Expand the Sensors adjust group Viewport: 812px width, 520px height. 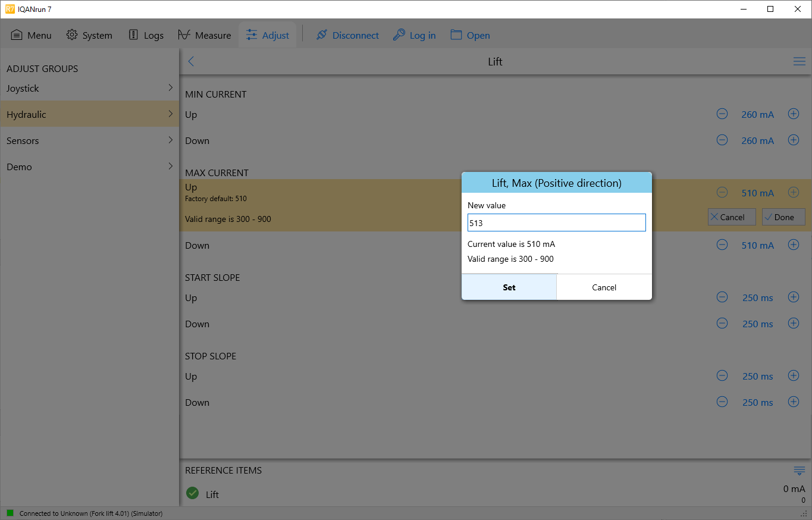(89, 140)
